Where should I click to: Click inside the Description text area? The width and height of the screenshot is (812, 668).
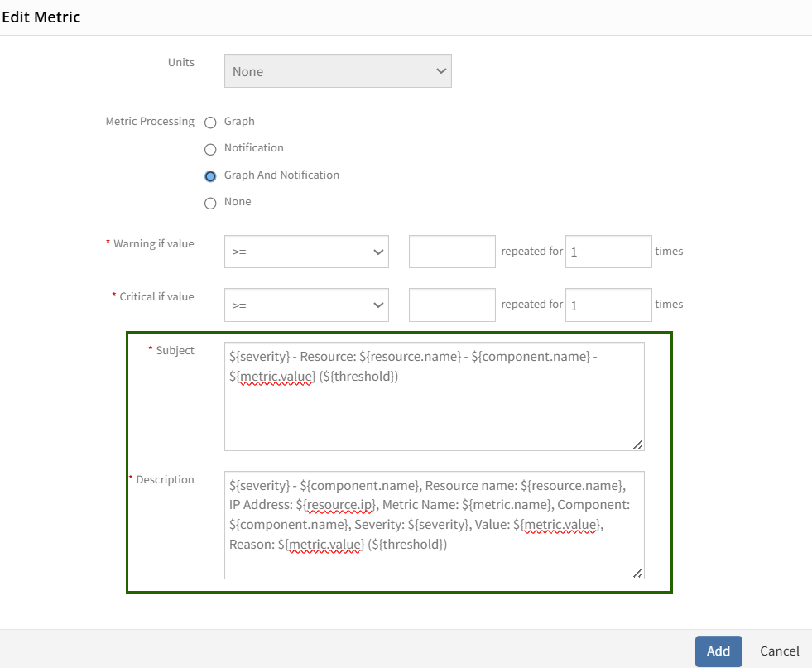click(x=435, y=525)
